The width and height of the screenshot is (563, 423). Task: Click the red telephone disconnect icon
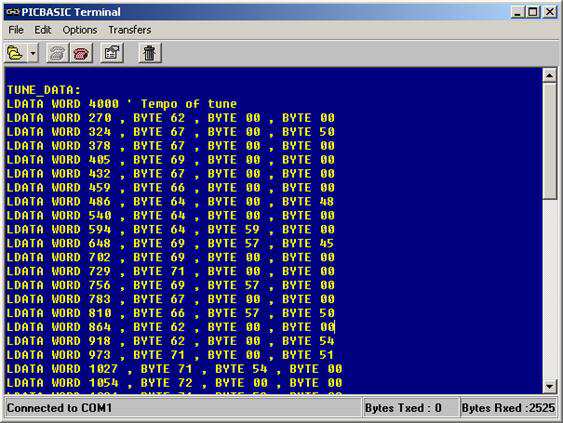81,53
